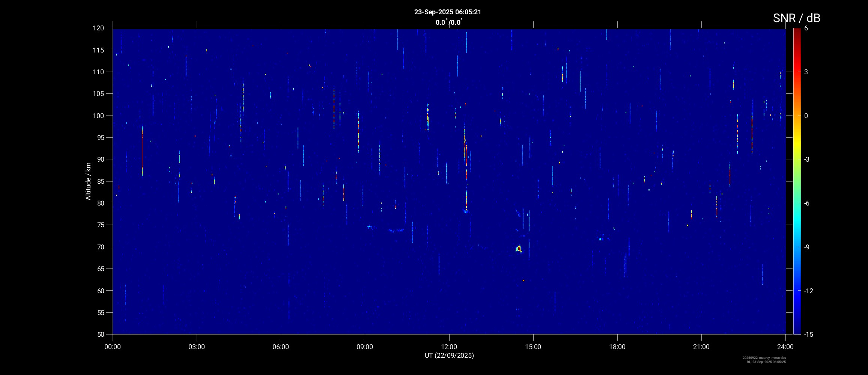Click the -15 colorbar tick label
Image resolution: width=868 pixels, height=375 pixels.
[x=808, y=334]
